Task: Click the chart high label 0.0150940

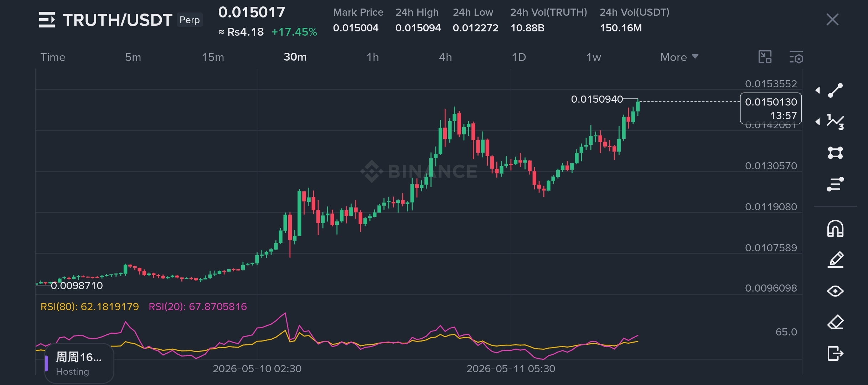Action: pyautogui.click(x=597, y=99)
